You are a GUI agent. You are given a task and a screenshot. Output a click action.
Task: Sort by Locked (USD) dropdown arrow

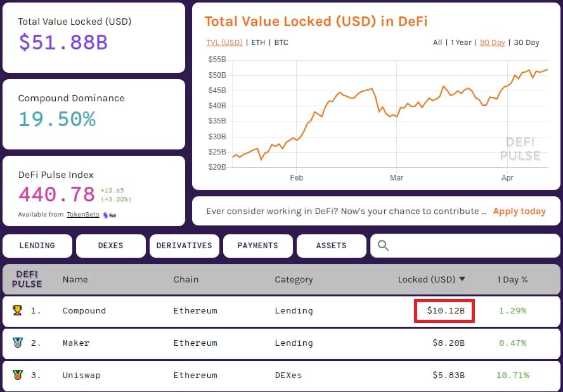pyautogui.click(x=462, y=279)
